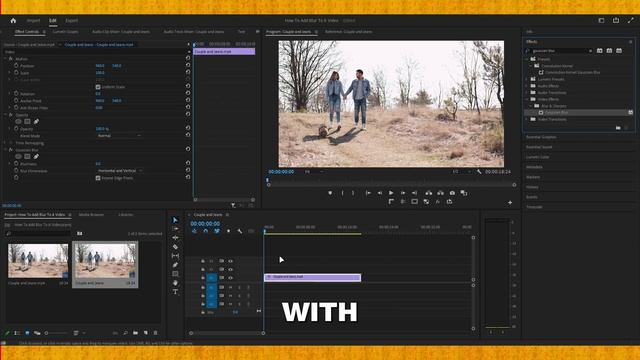Create 4-point polygon mask under Opacity
This screenshot has height=360, width=640.
(27, 122)
